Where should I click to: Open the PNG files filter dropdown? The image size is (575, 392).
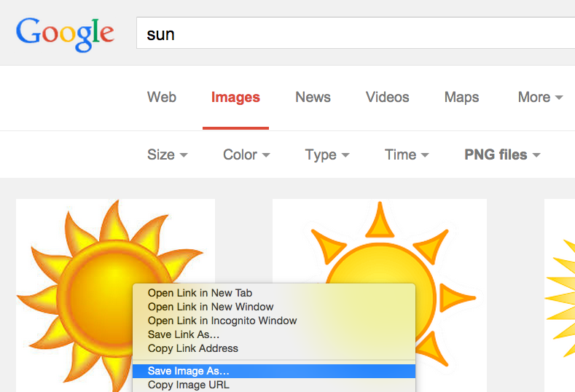(502, 154)
